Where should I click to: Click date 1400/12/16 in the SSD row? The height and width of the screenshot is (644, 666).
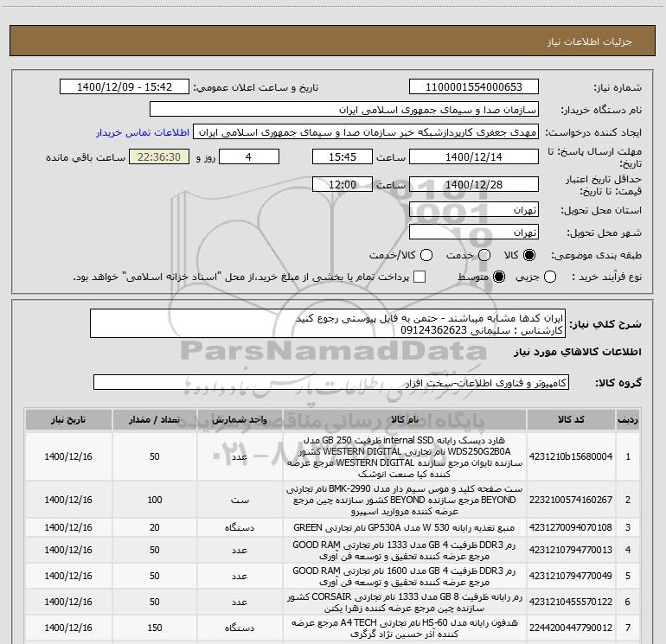[x=68, y=456]
